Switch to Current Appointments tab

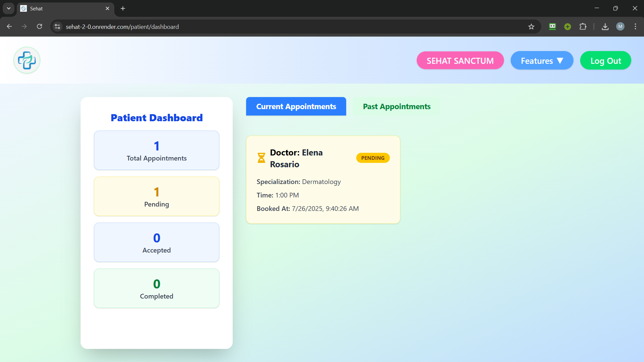[x=296, y=106]
